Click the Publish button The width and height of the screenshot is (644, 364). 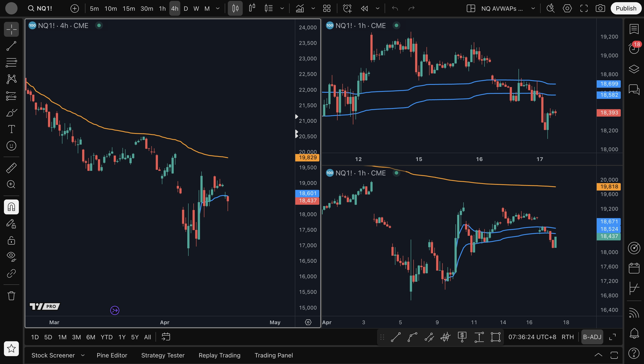pyautogui.click(x=626, y=9)
